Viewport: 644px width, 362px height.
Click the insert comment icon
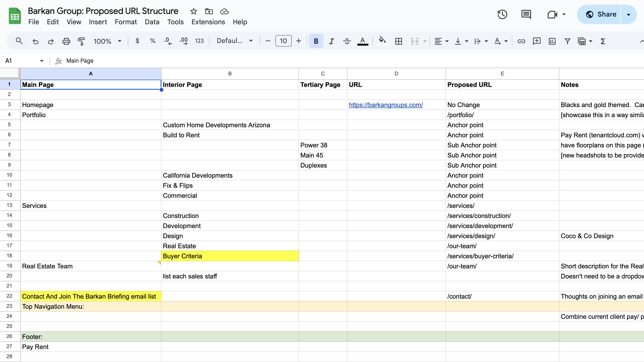click(537, 41)
